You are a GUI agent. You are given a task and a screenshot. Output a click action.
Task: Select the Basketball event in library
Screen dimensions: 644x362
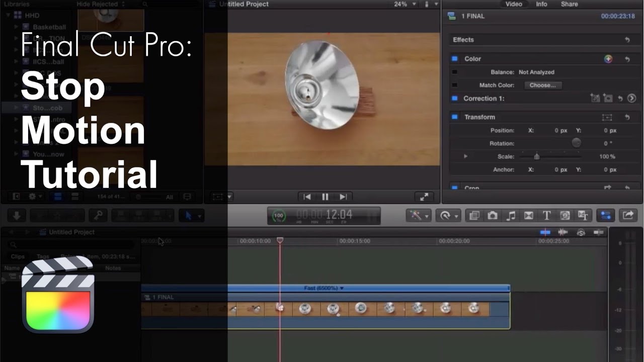(x=49, y=27)
